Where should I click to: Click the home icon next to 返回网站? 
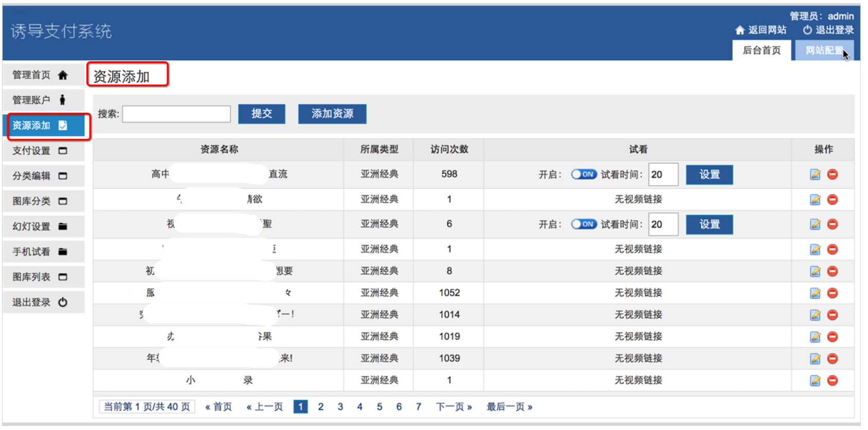click(740, 30)
